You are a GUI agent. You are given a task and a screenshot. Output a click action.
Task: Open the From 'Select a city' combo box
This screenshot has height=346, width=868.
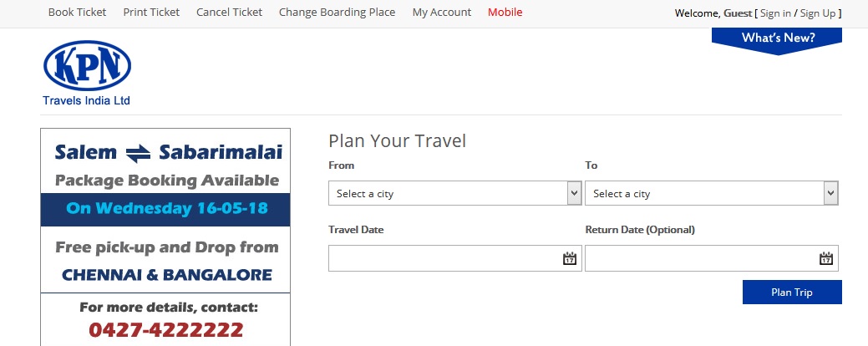coord(455,193)
